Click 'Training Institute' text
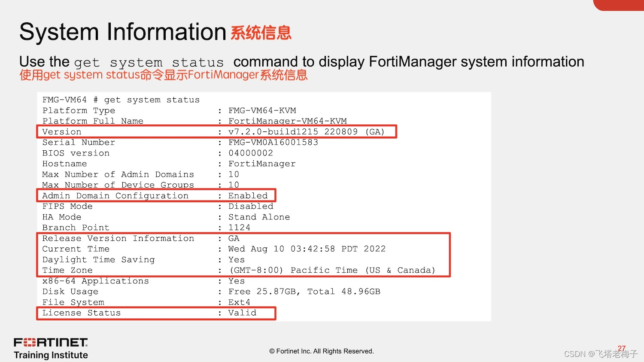The image size is (644, 362). tap(51, 355)
